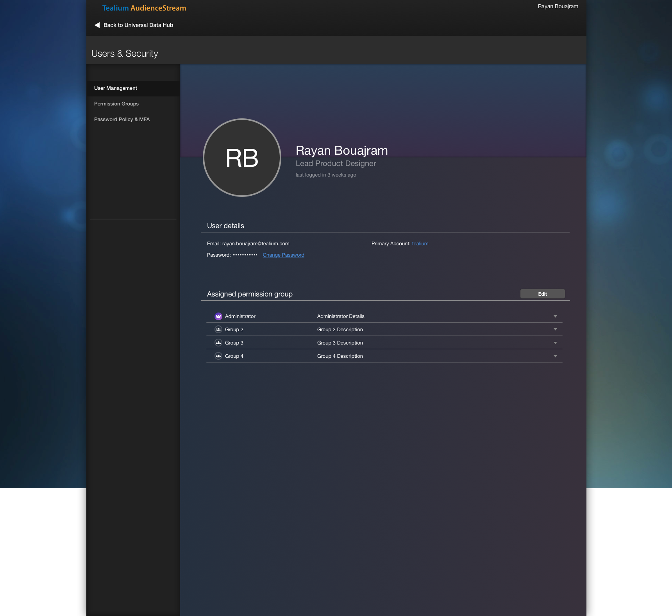Image resolution: width=672 pixels, height=616 pixels.
Task: Select User Management in the sidebar
Action: pos(116,88)
